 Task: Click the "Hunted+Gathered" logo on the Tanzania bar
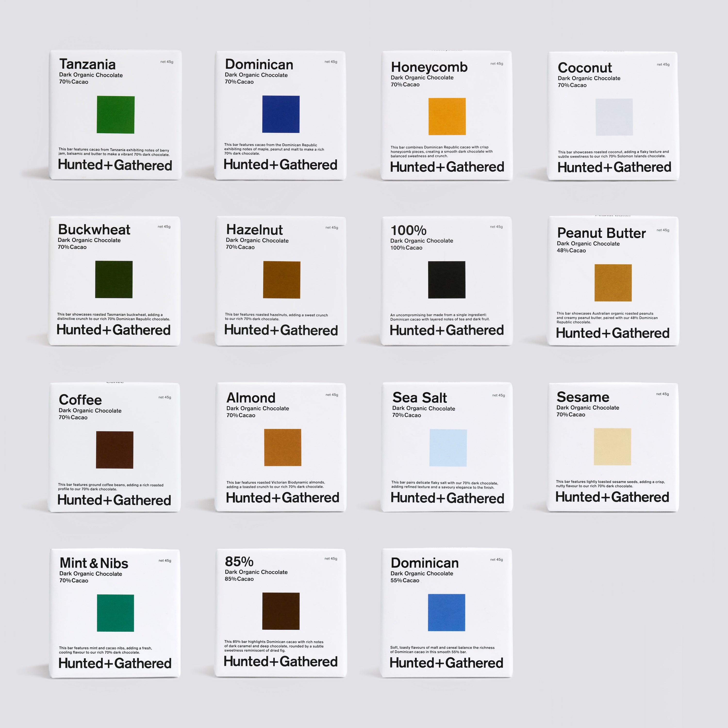pos(115,165)
